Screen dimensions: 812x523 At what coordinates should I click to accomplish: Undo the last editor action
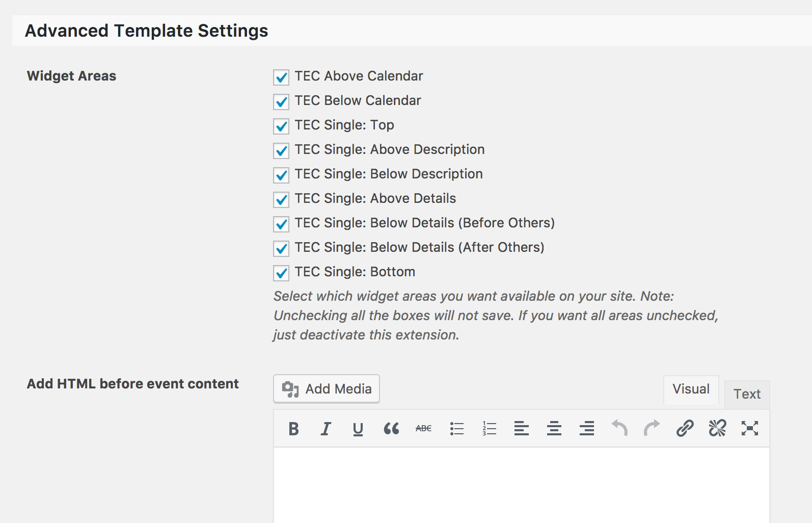[x=619, y=429]
